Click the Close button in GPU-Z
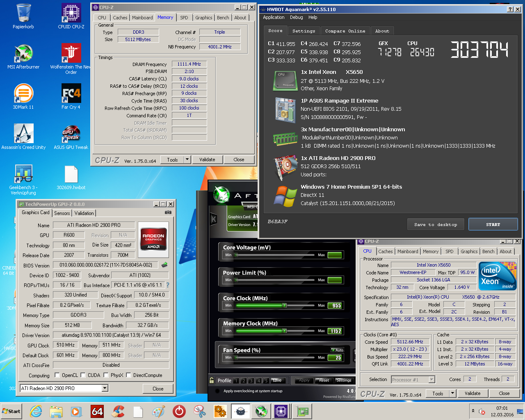The width and height of the screenshot is (525, 420). tap(158, 388)
